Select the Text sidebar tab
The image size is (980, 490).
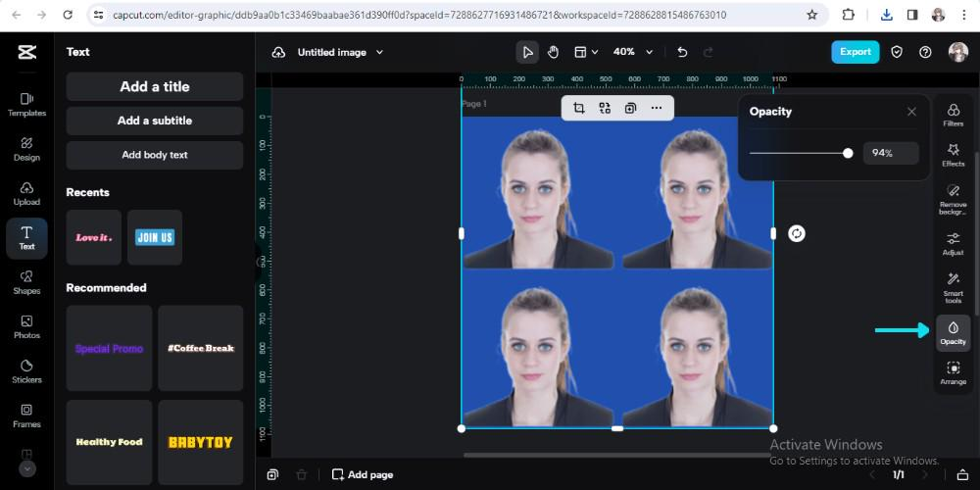coord(26,238)
